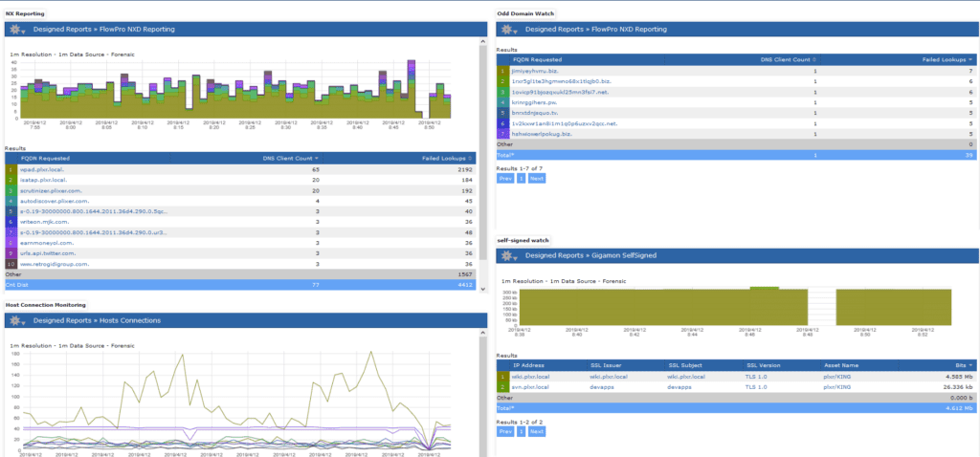
Task: Open scrutinizer.plixer.com. domain link
Action: pyautogui.click(x=52, y=190)
